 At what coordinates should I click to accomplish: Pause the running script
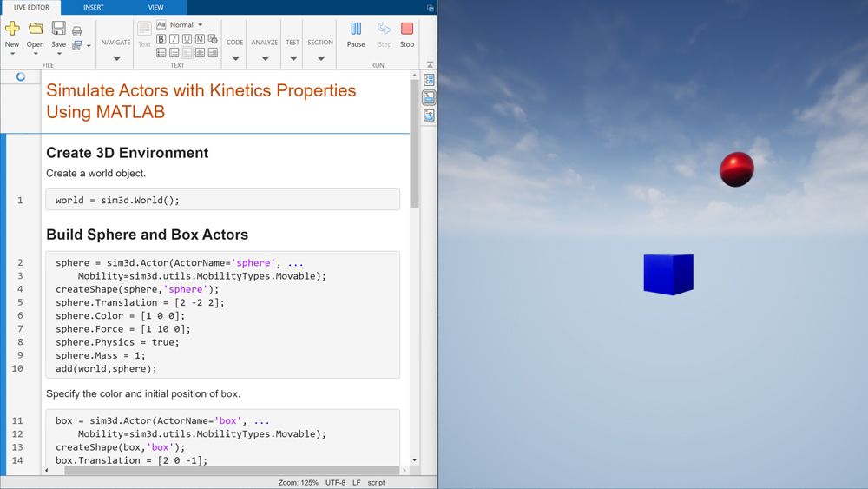[x=356, y=34]
